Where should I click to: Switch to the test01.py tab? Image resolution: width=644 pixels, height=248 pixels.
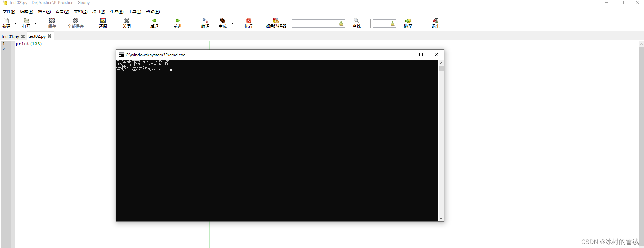pyautogui.click(x=10, y=36)
